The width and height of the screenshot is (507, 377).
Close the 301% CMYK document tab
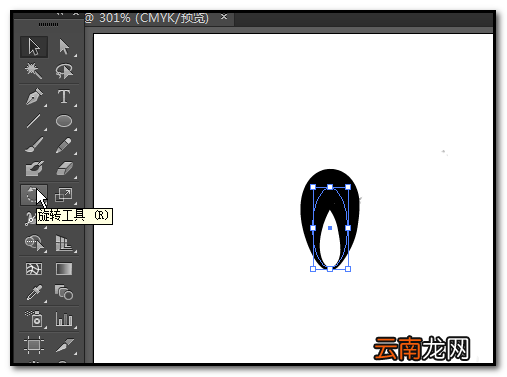(x=224, y=17)
